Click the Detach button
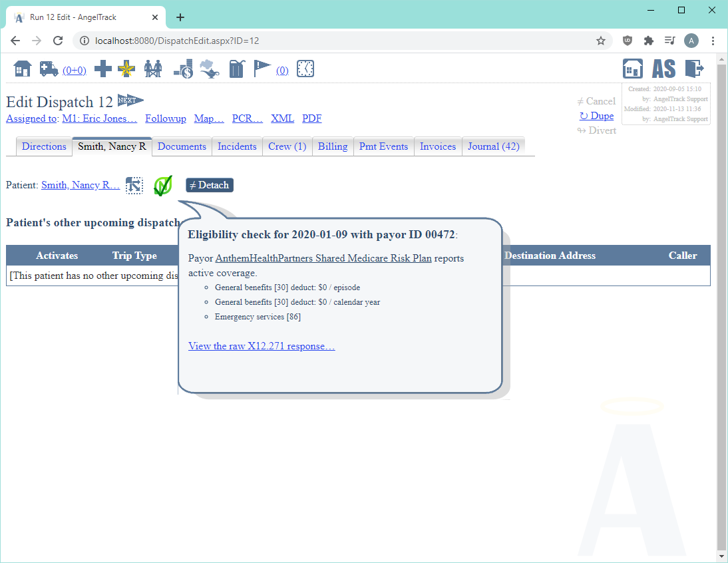Viewport: 728px width, 563px height. pos(209,185)
